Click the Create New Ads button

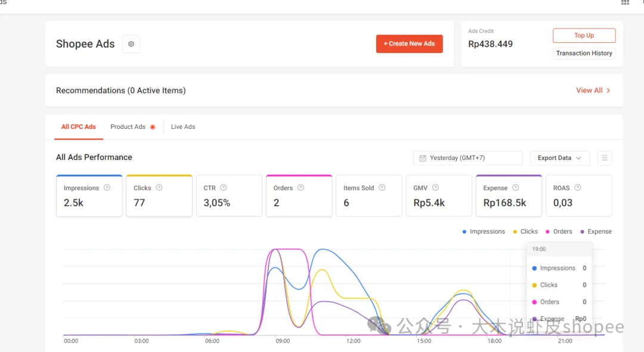409,44
